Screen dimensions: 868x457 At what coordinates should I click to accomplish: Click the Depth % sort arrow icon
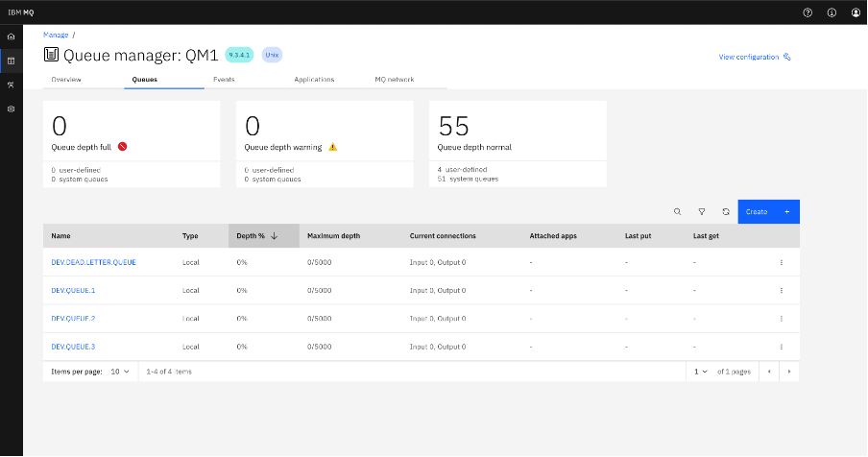tap(274, 235)
